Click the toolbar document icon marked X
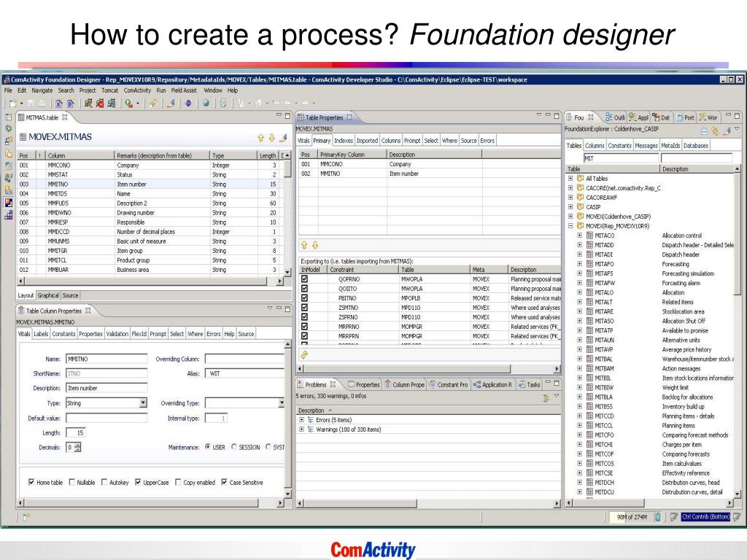The width and height of the screenshot is (747, 560). 58,103
